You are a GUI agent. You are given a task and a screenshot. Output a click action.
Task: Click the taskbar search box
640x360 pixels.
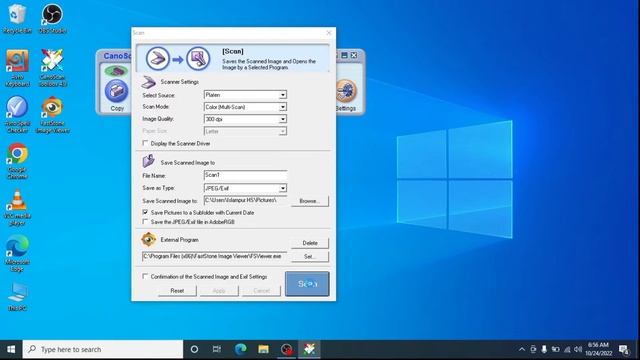point(103,349)
